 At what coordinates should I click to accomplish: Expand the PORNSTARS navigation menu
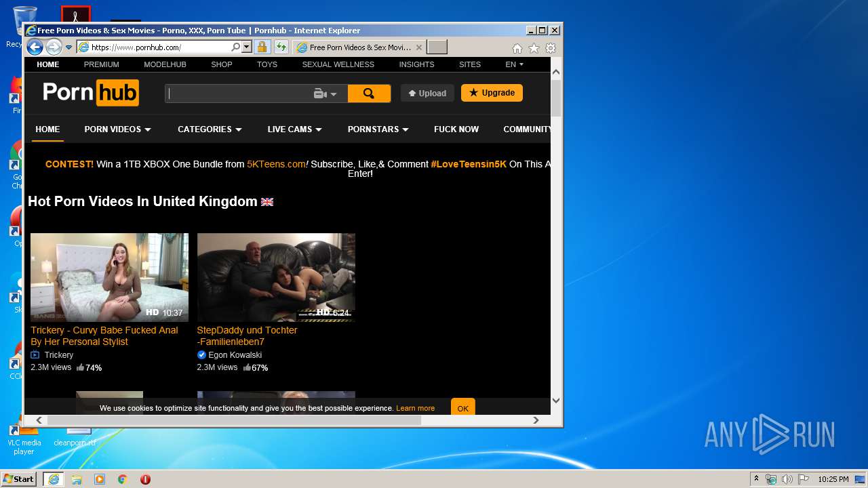point(378,129)
